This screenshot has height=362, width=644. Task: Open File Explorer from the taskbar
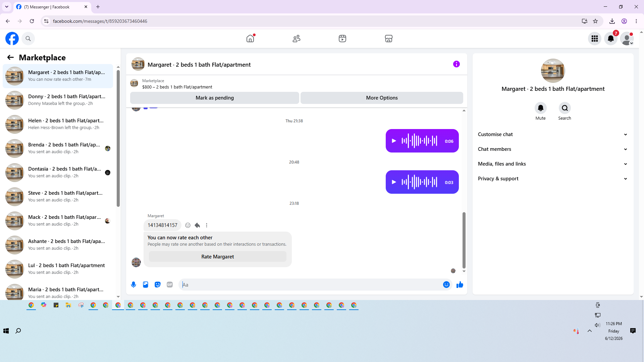coord(68,305)
